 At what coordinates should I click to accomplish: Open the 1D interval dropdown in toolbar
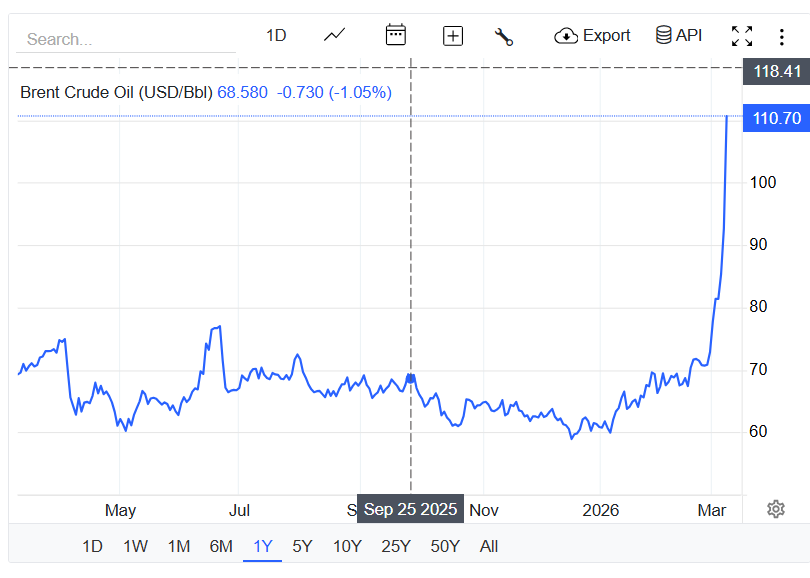(x=276, y=36)
